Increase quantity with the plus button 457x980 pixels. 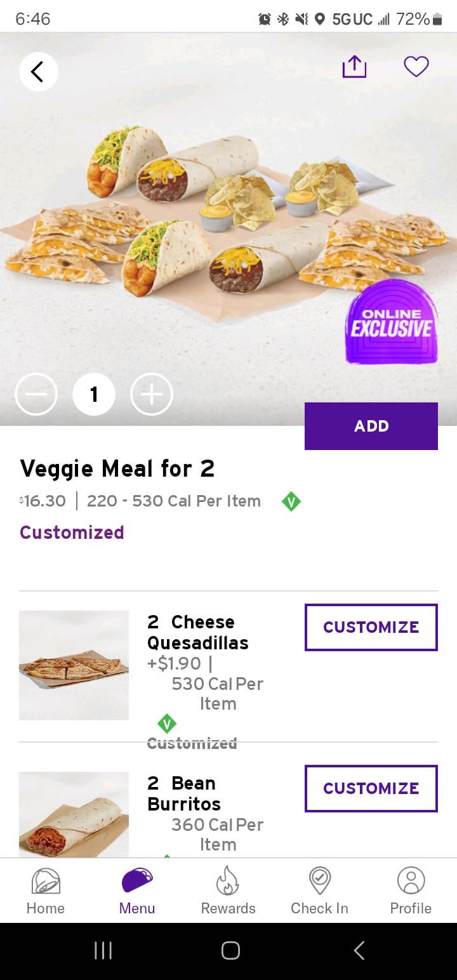coord(151,394)
